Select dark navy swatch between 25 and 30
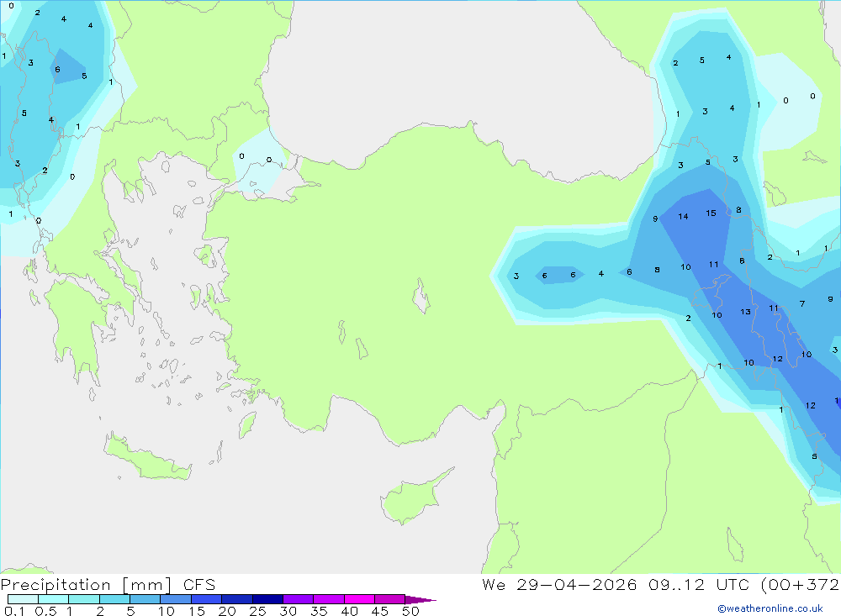This screenshot has width=841, height=616. pos(267,599)
